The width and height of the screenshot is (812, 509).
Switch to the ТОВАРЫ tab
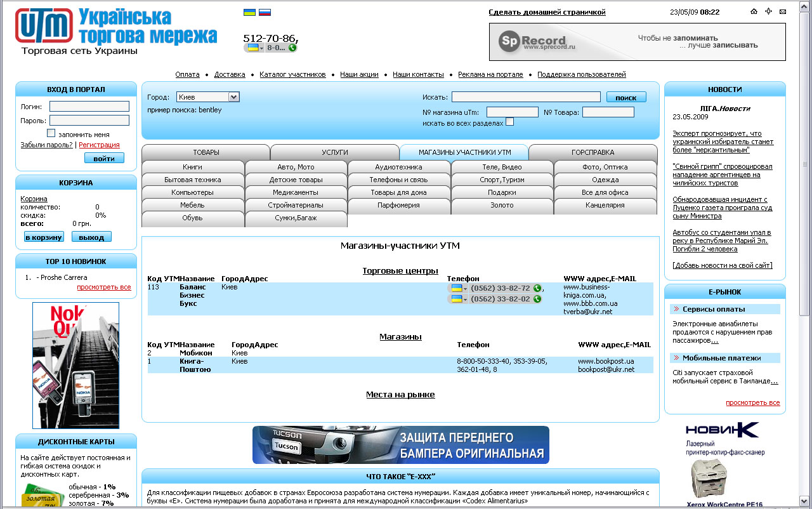click(x=206, y=152)
